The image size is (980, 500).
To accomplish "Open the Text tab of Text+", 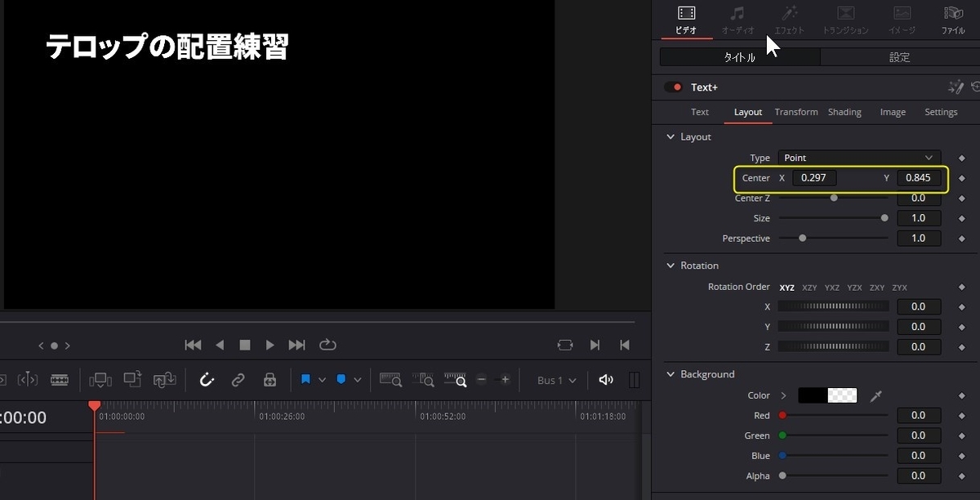I will 700,112.
